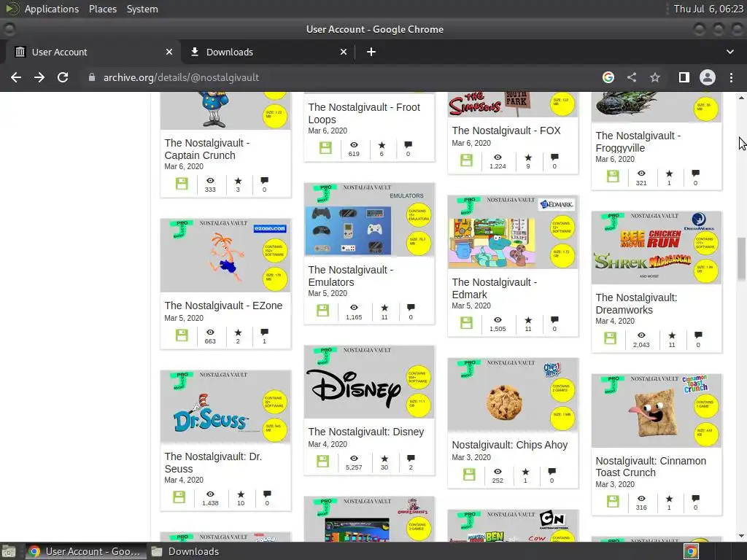View site information lock icon
Viewport: 747px width, 560px height.
(92, 77)
